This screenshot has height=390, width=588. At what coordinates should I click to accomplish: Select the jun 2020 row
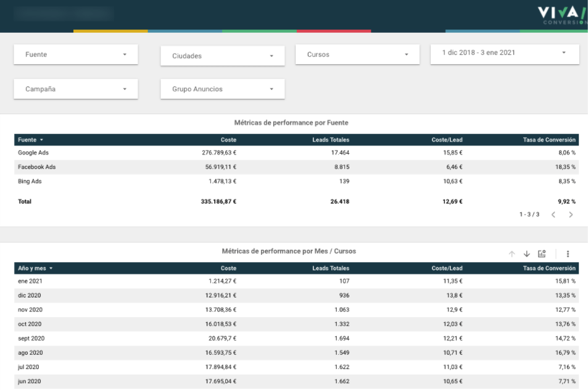tap(296, 381)
